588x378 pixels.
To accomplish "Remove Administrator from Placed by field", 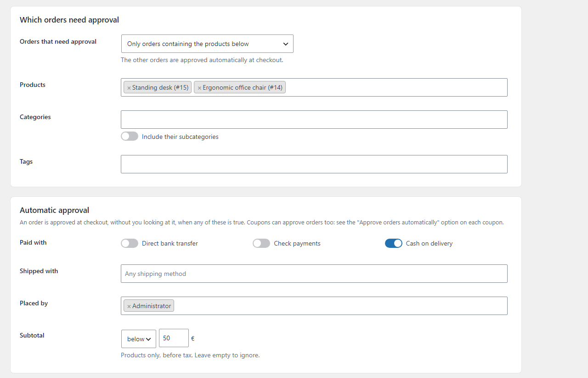I will coord(129,306).
